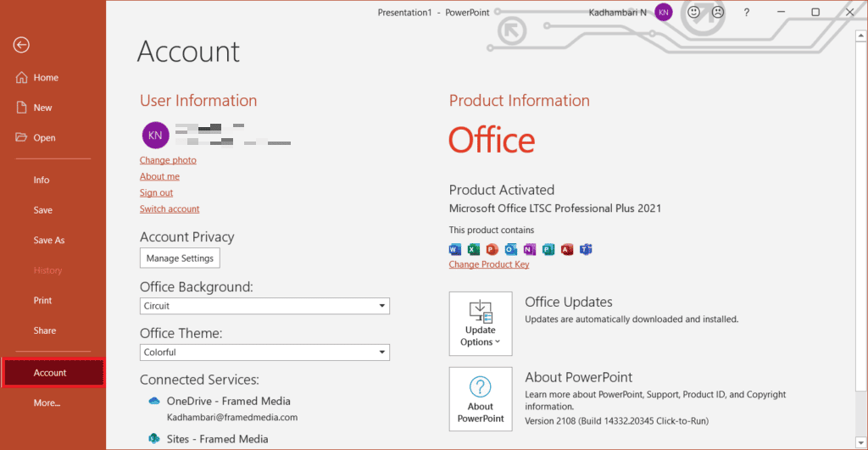Click the Kadhambari N name in title bar
This screenshot has height=450, width=868.
(x=617, y=12)
